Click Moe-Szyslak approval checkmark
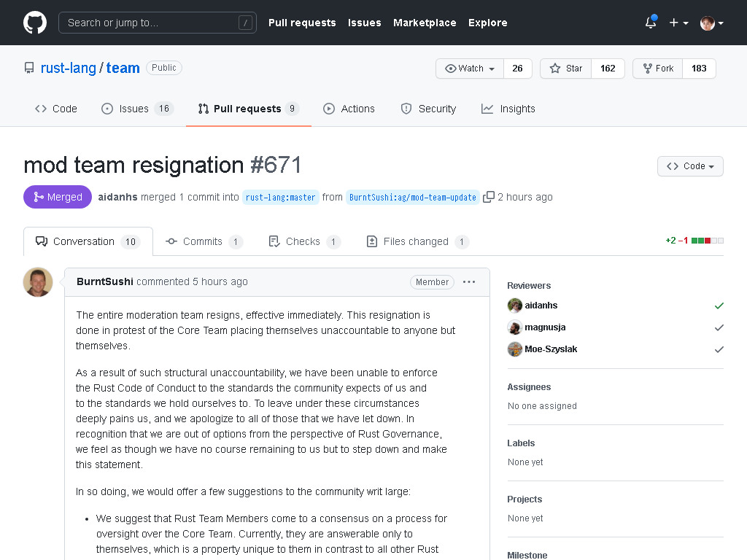 (x=719, y=349)
